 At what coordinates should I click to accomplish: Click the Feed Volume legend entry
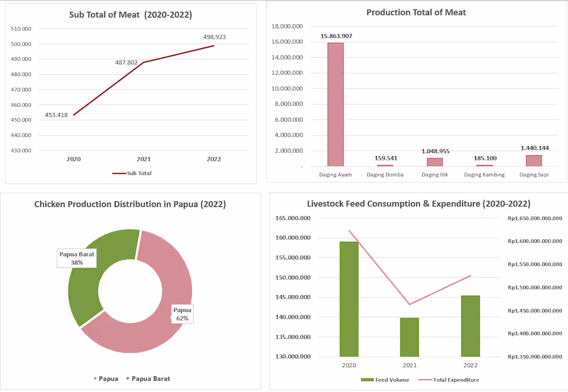385,380
